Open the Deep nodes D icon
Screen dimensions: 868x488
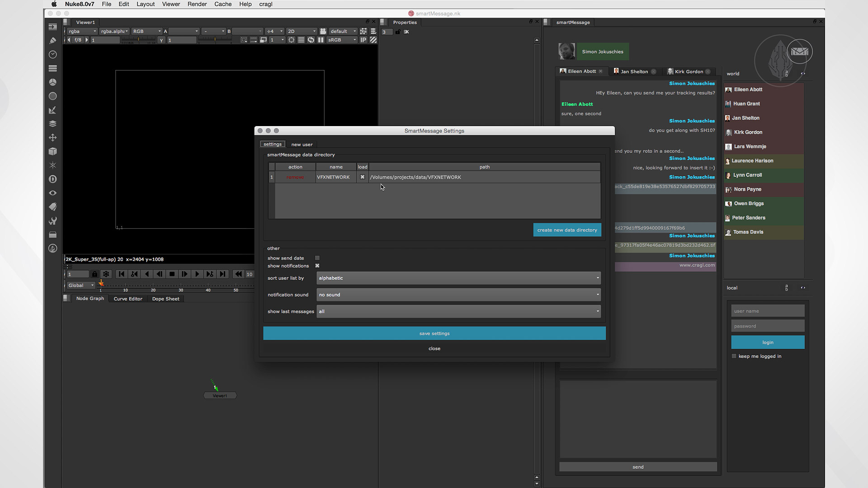click(52, 179)
